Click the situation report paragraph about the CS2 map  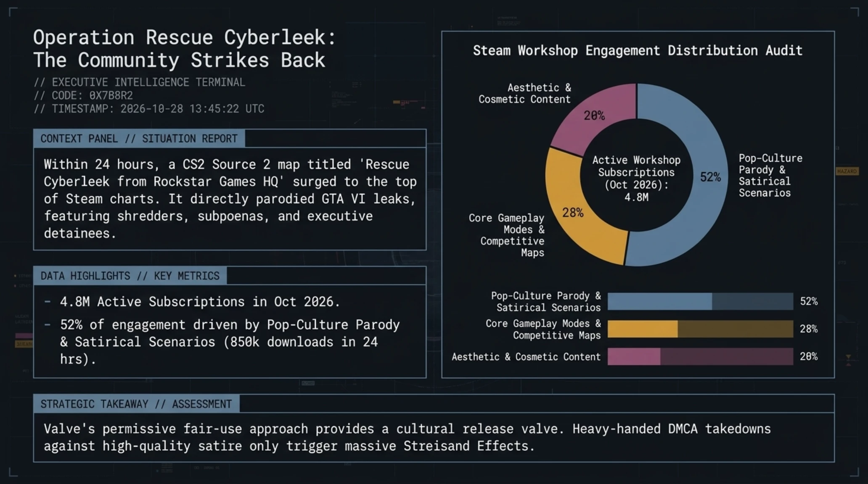230,199
